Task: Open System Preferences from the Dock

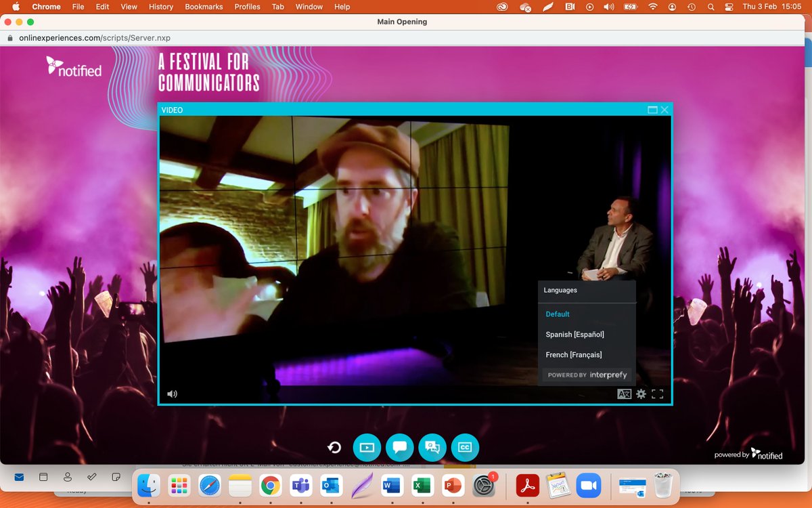Action: (x=484, y=486)
